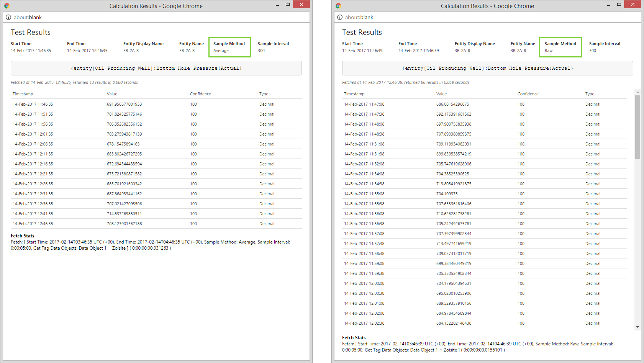644x363 pixels.
Task: Click the vertical scrollbar thumb in the right window
Action: pyautogui.click(x=637, y=126)
